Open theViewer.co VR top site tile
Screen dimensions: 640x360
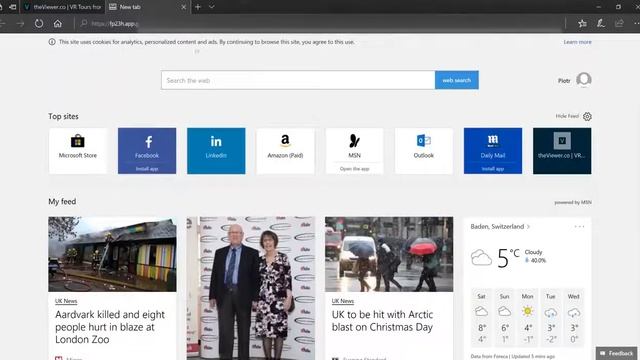[562, 151]
